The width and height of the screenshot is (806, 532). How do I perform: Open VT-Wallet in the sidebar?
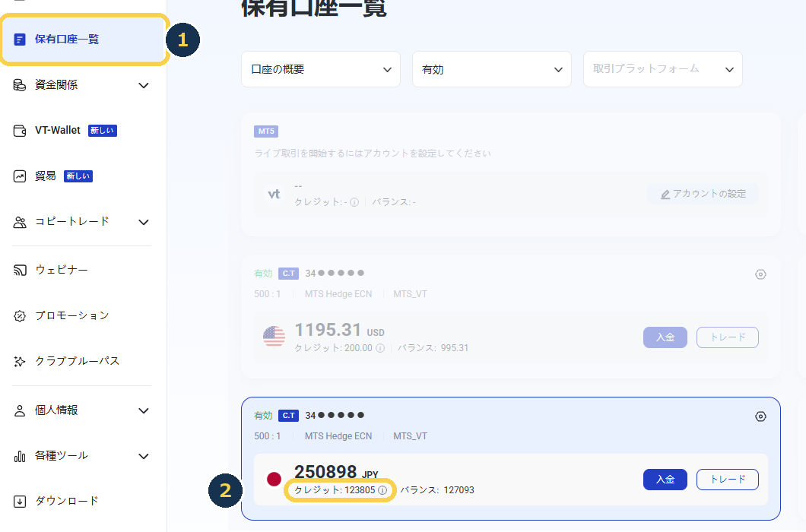58,131
